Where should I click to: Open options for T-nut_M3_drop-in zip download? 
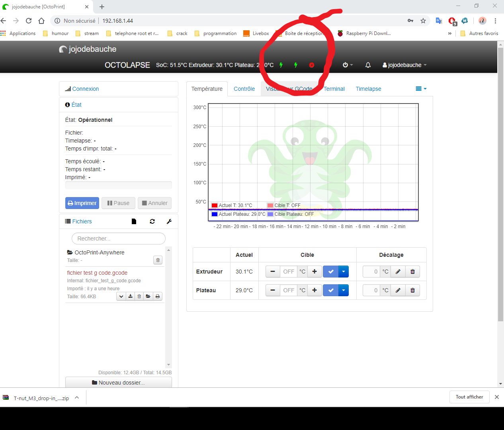(x=77, y=397)
